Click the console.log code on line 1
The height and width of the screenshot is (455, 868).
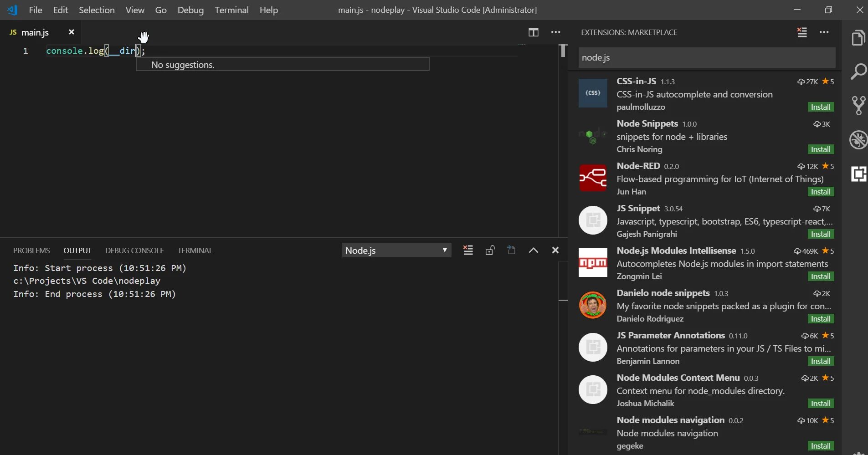click(x=95, y=51)
